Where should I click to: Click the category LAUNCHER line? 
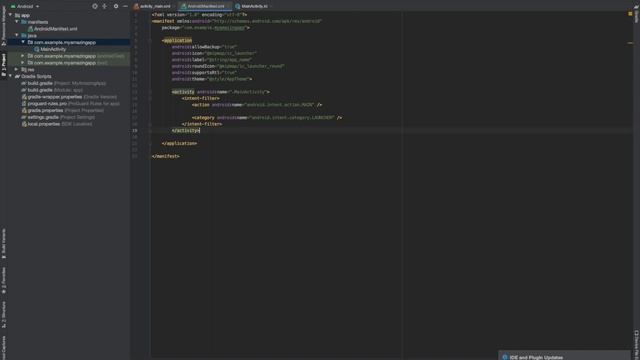pyautogui.click(x=267, y=118)
